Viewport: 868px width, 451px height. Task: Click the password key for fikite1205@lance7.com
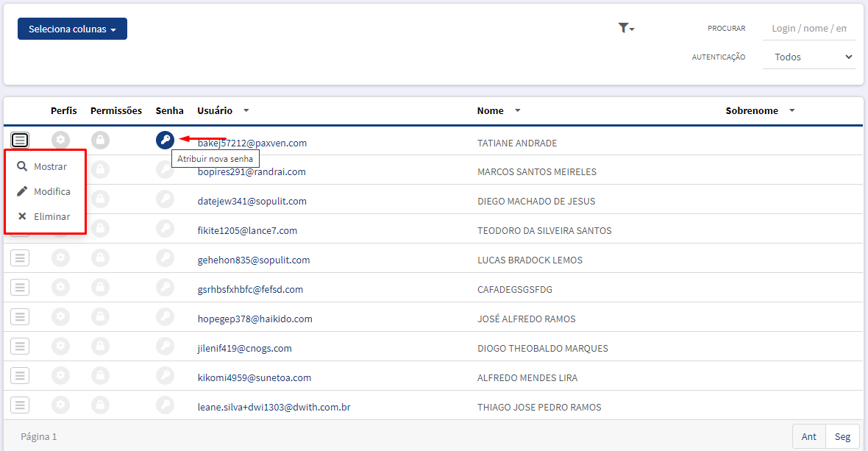[x=165, y=228]
